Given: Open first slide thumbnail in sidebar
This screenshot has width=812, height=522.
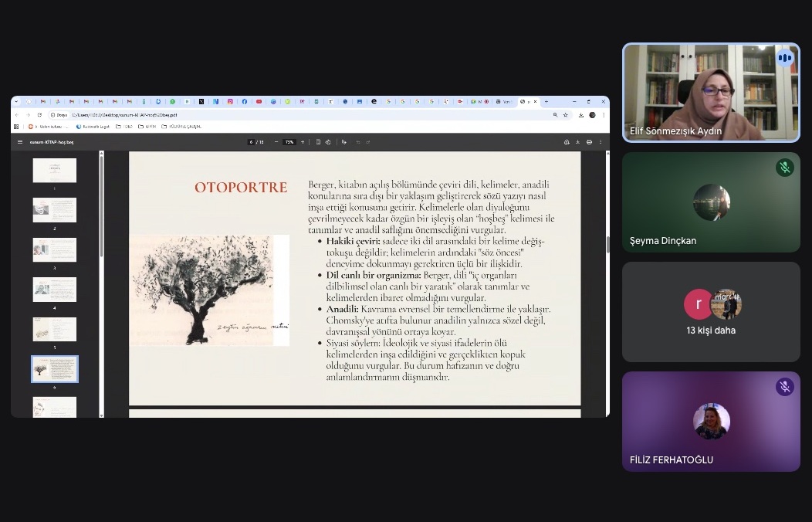Looking at the screenshot, I should tap(54, 170).
